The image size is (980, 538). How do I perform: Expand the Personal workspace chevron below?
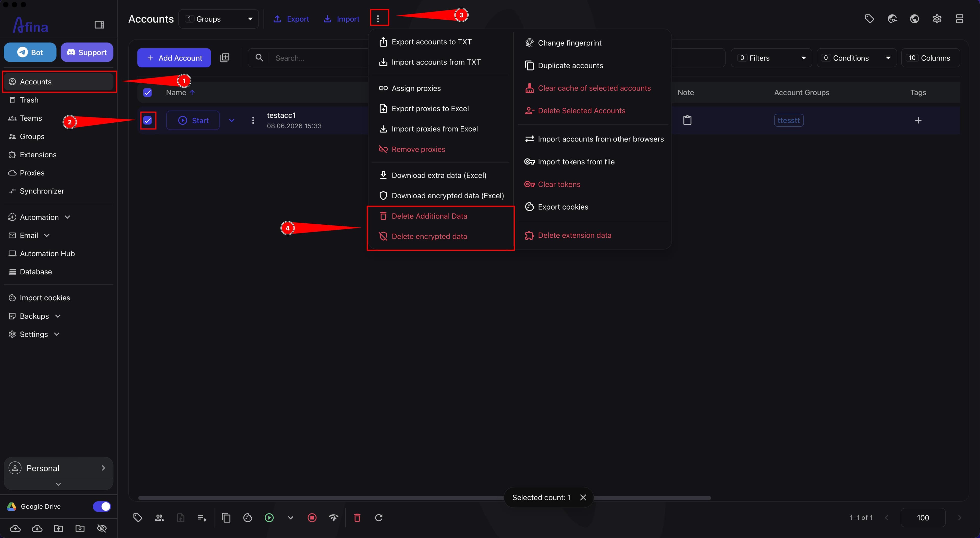(58, 484)
